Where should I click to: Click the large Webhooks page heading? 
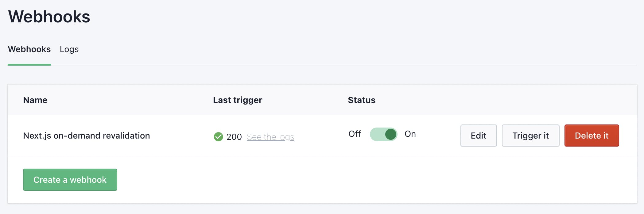[49, 17]
